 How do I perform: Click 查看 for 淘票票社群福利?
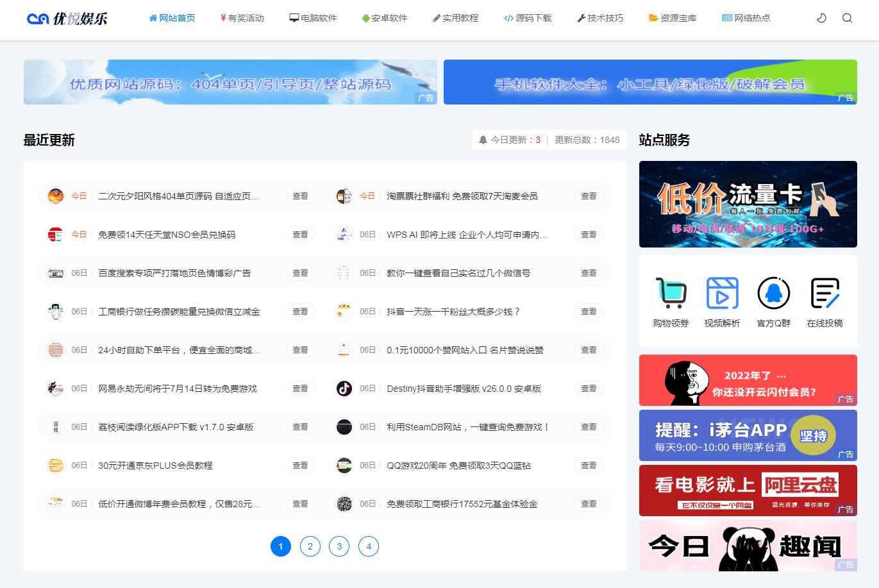point(589,196)
